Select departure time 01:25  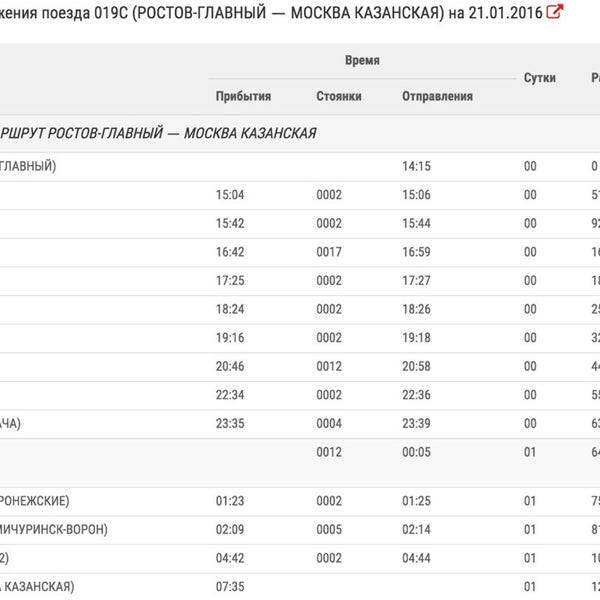(x=416, y=501)
